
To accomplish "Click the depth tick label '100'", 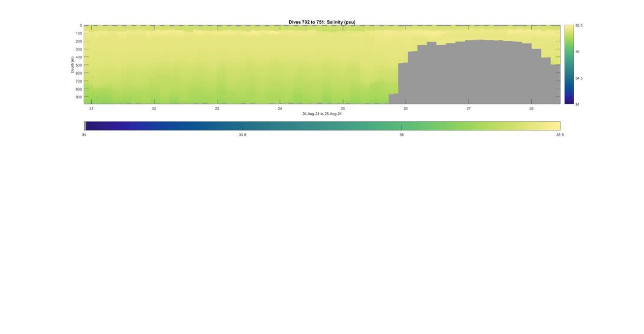I will (78, 33).
